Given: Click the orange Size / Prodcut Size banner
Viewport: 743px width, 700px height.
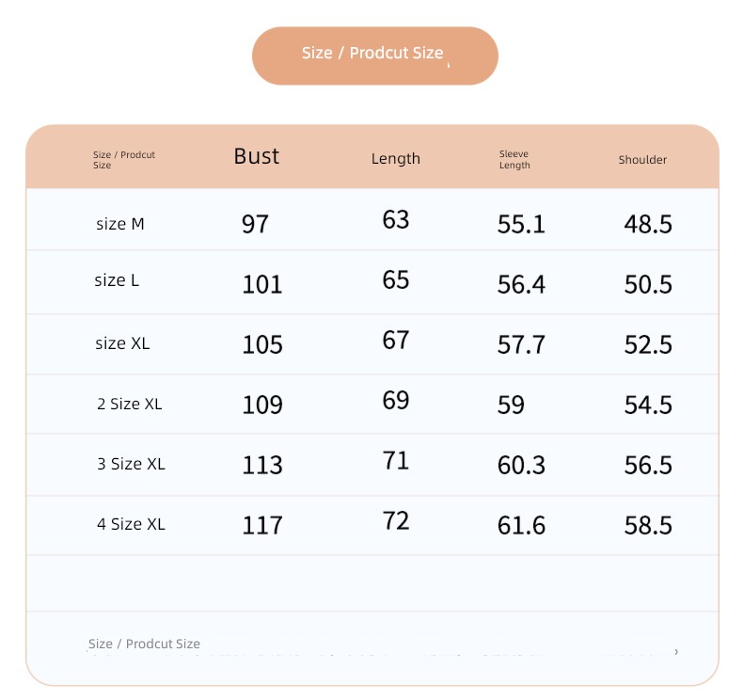Looking at the screenshot, I should pyautogui.click(x=375, y=56).
